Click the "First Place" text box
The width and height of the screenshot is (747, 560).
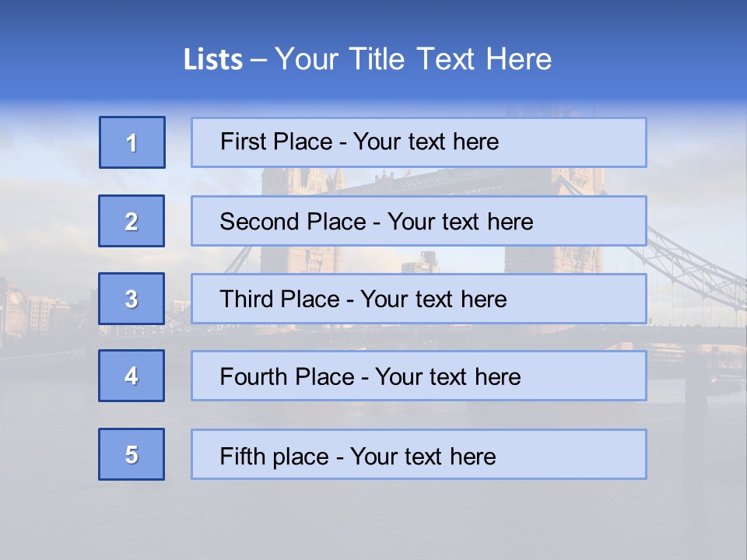419,142
